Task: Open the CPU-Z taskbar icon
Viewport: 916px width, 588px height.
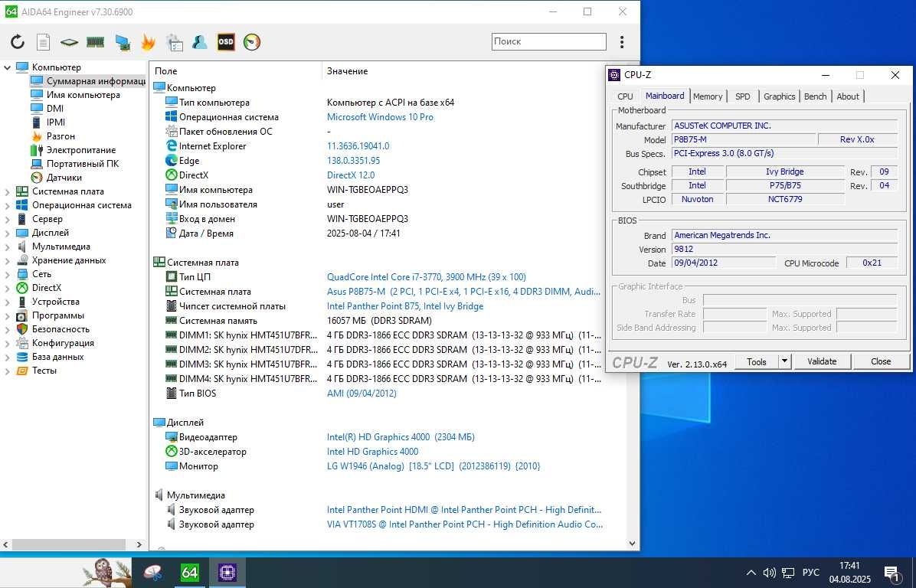Action: coord(227,573)
